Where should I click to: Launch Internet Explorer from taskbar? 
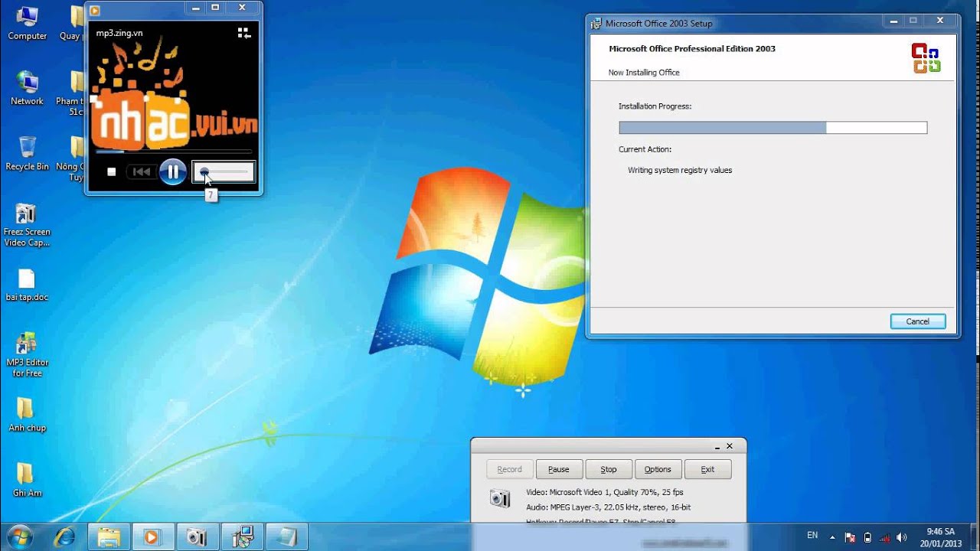(64, 536)
